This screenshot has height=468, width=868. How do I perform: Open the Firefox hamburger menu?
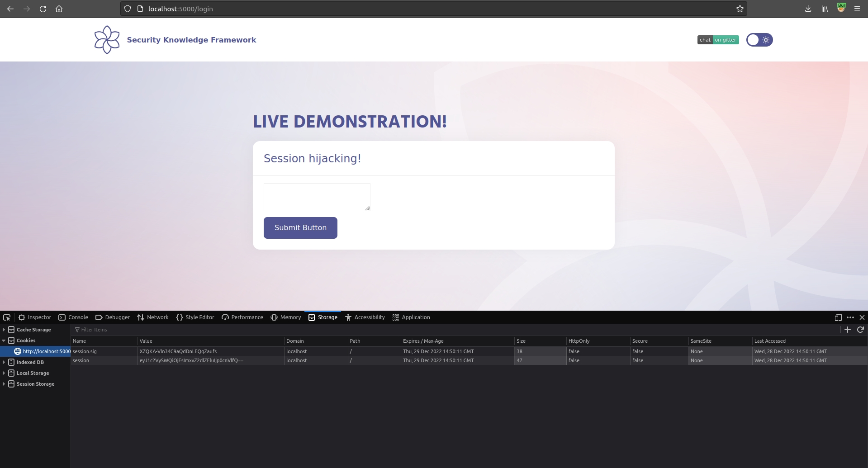tap(857, 9)
